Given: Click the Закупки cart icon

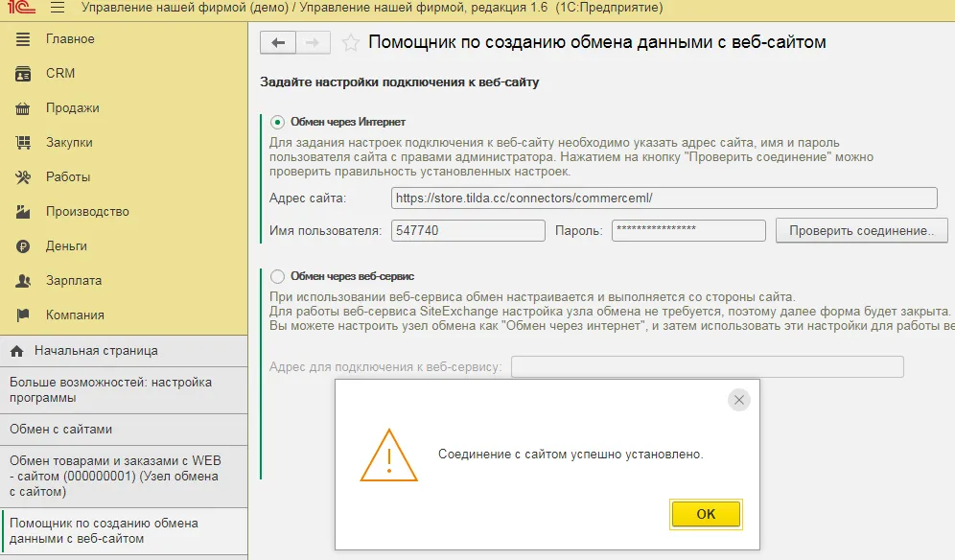Looking at the screenshot, I should (23, 143).
